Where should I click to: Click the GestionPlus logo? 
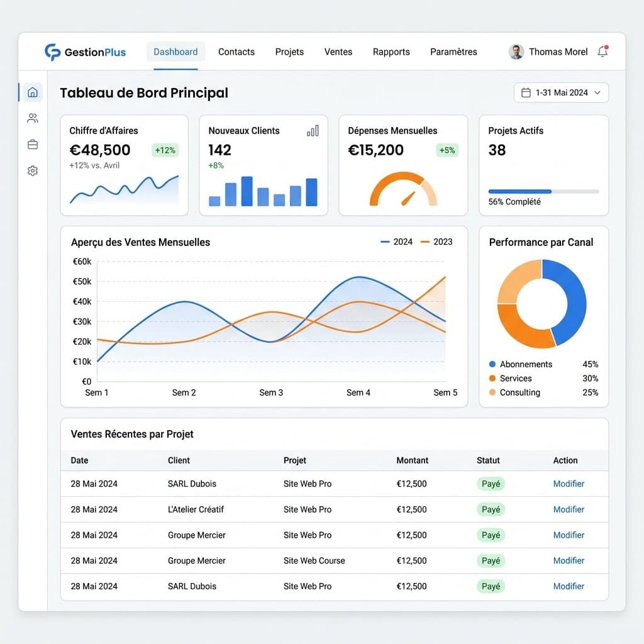(x=85, y=52)
